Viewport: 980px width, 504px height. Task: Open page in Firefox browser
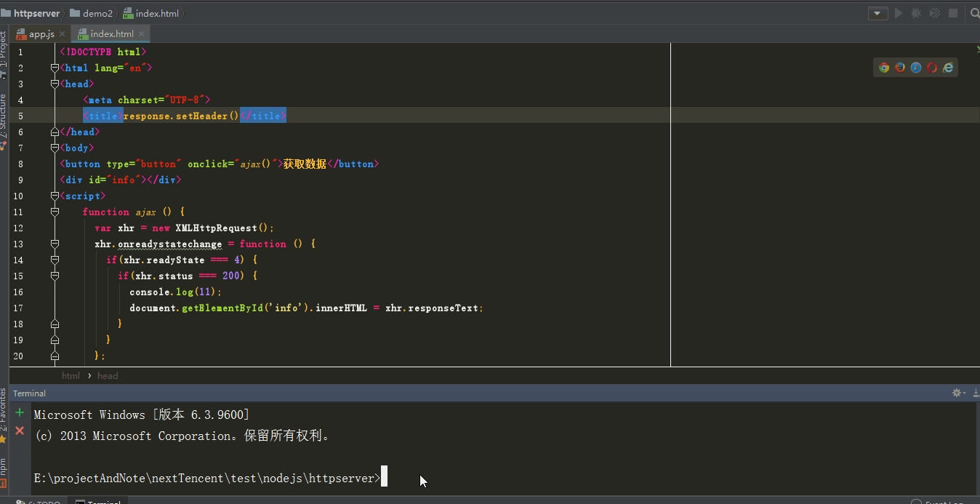900,68
